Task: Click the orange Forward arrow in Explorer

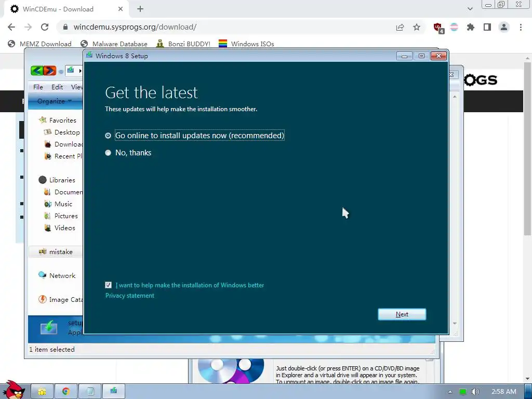Action: 49,71
